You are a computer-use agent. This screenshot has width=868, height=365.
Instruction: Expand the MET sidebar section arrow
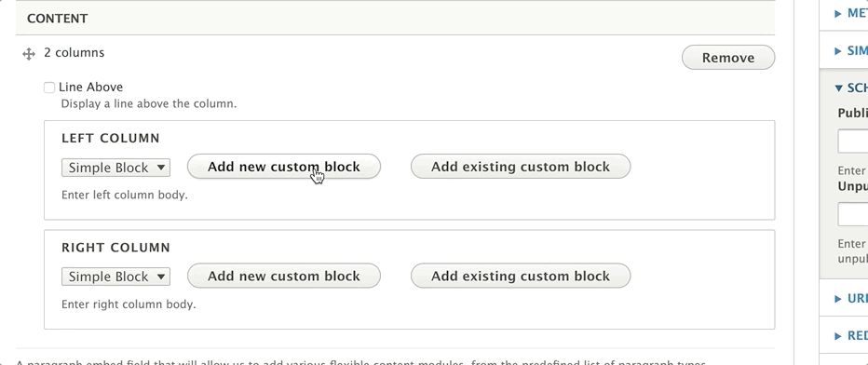tap(838, 13)
